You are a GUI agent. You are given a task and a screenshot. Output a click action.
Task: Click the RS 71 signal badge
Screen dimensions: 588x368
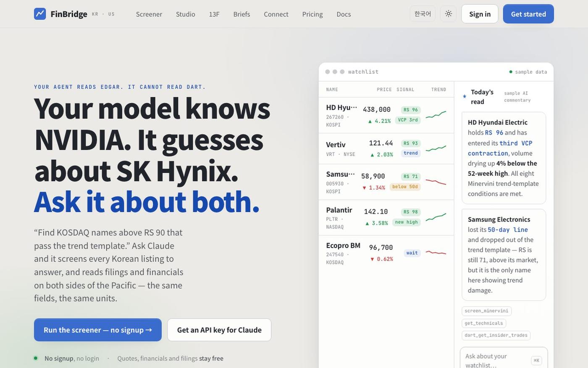pyautogui.click(x=411, y=177)
